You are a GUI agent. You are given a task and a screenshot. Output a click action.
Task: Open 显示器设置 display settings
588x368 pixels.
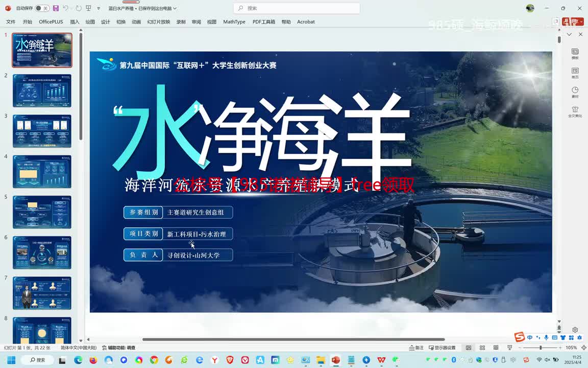tap(442, 348)
